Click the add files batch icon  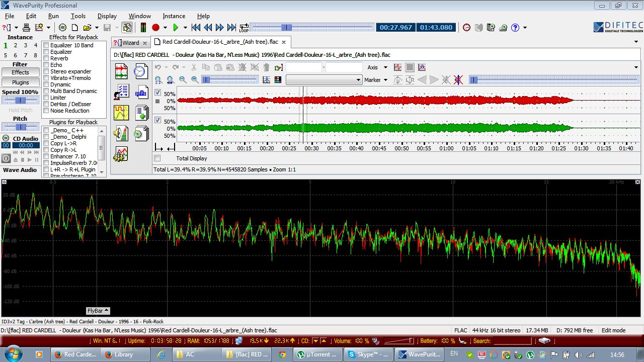(141, 113)
